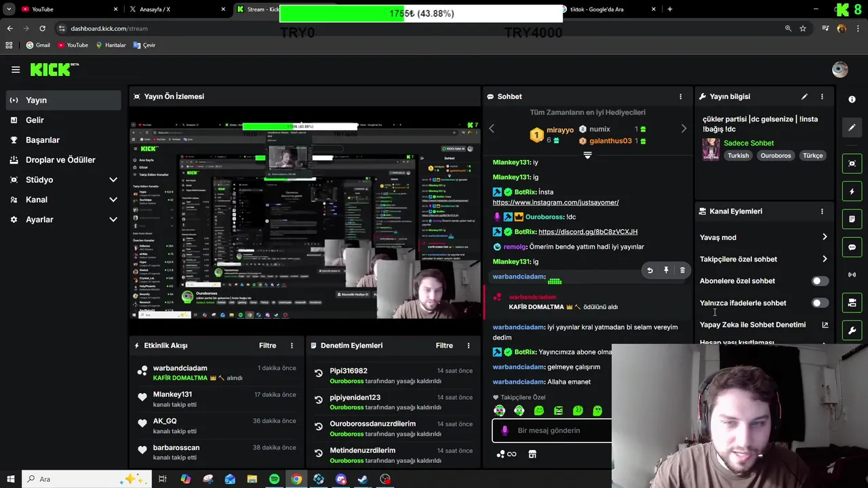Viewport: 868px width, 488px height.
Task: Open Yavaş mod options
Action: click(x=764, y=237)
